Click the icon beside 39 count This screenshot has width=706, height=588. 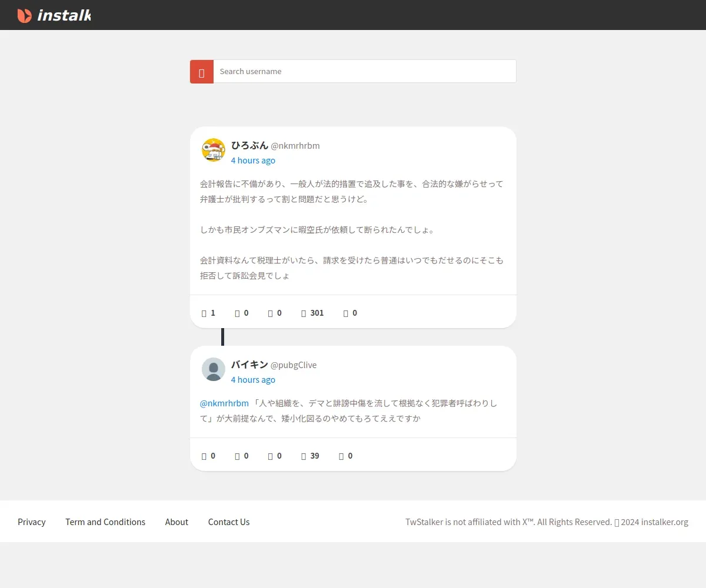(304, 456)
